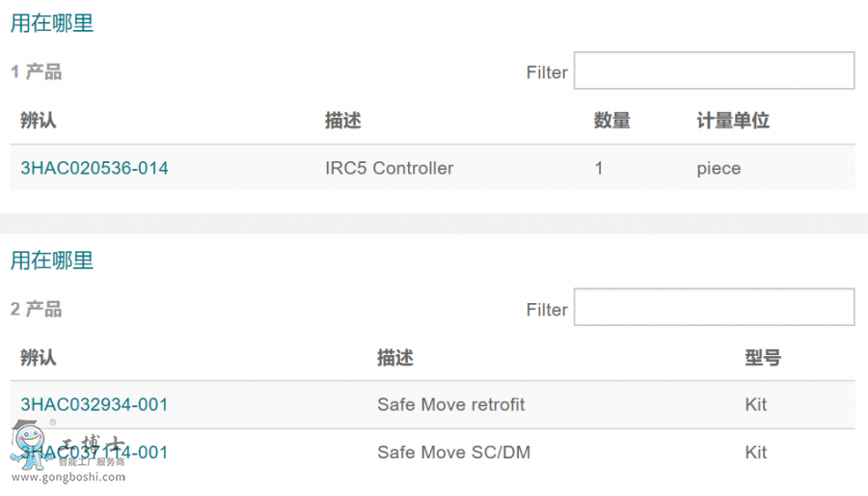Sort by 数量 column header
The height and width of the screenshot is (496, 868).
[611, 121]
